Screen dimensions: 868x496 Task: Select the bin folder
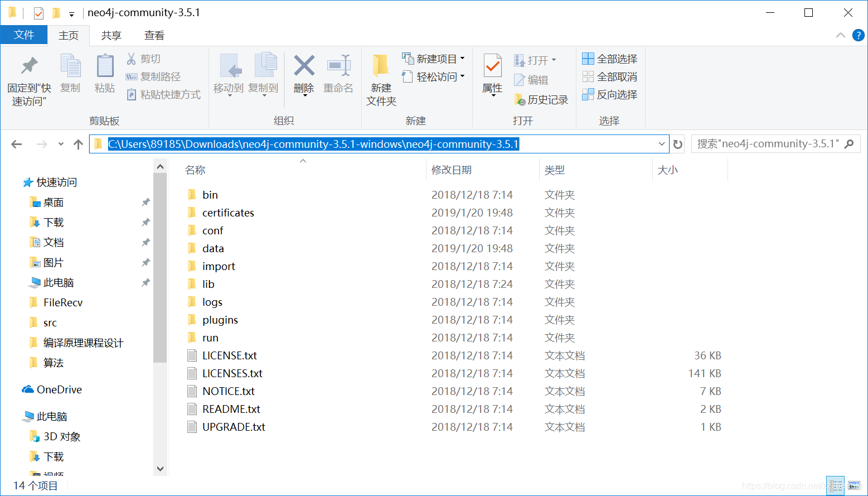click(x=210, y=195)
